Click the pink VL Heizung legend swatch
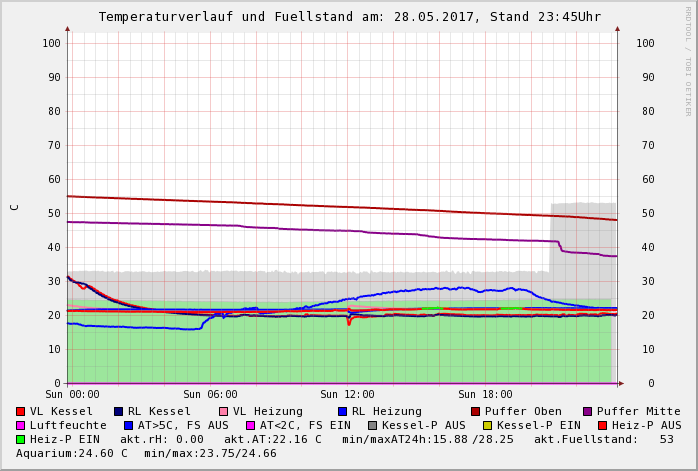 click(224, 412)
